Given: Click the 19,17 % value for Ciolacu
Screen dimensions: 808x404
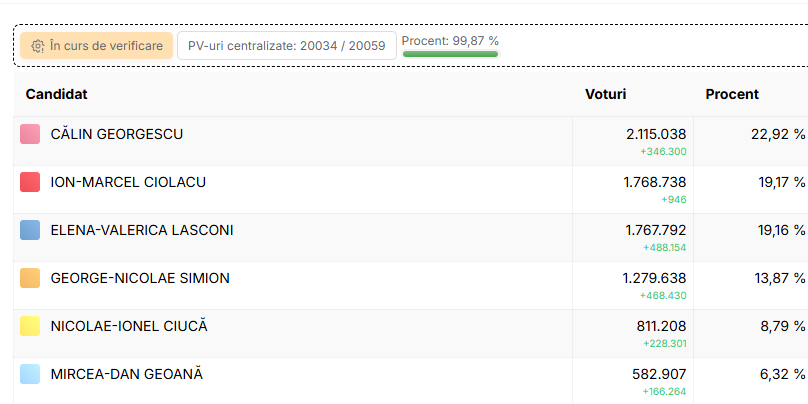Looking at the screenshot, I should (x=781, y=182).
